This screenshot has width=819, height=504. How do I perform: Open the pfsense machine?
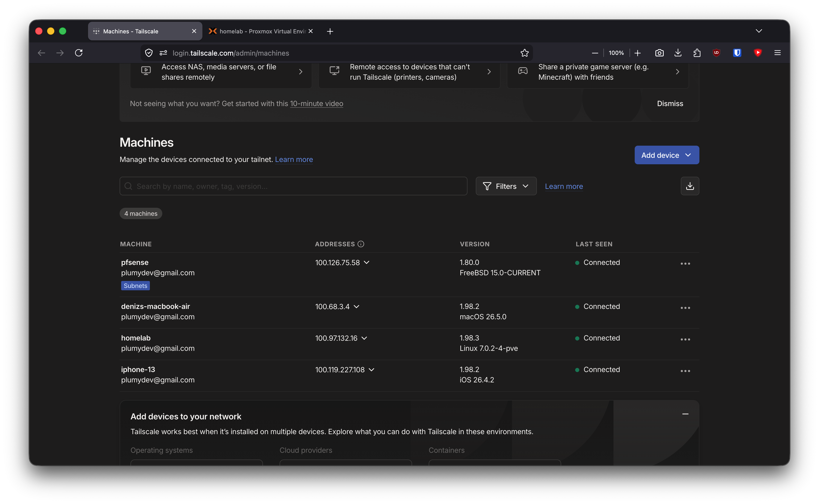tap(135, 262)
